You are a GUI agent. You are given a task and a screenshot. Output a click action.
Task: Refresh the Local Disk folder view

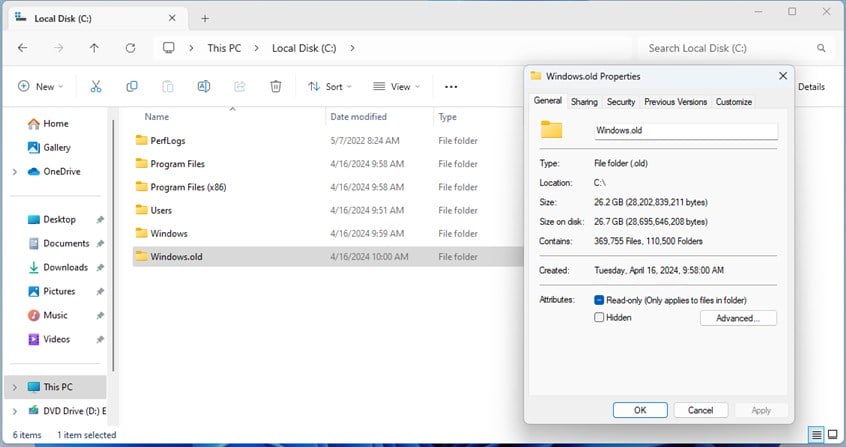[x=130, y=48]
